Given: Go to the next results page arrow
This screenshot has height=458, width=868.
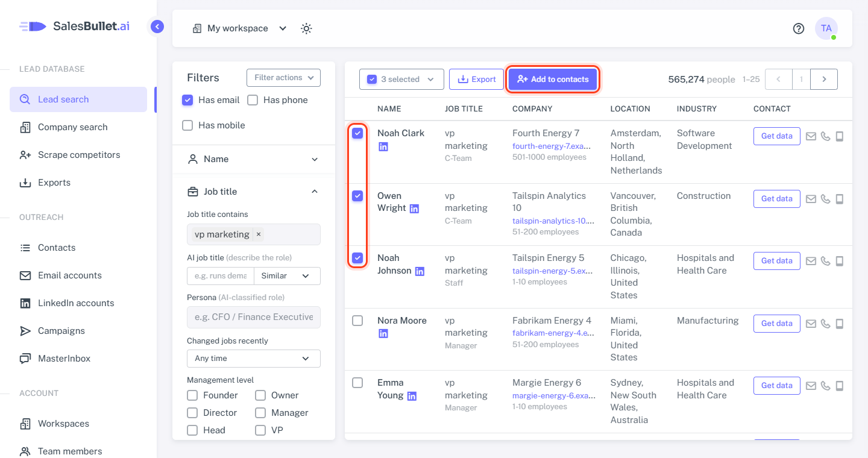Looking at the screenshot, I should (x=824, y=79).
